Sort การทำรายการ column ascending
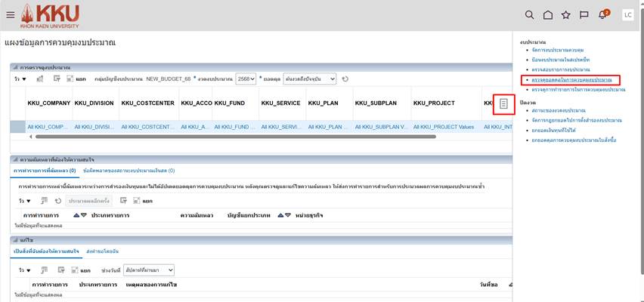 coord(76,215)
